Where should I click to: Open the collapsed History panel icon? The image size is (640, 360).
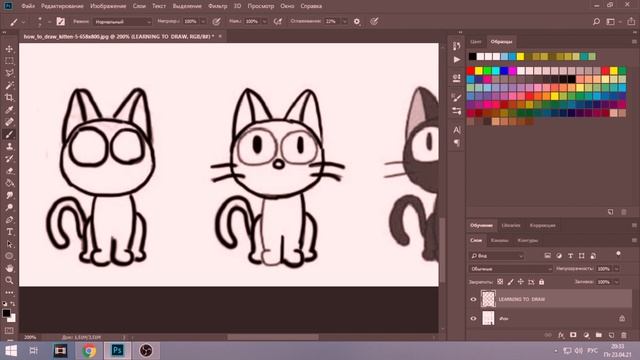457,46
